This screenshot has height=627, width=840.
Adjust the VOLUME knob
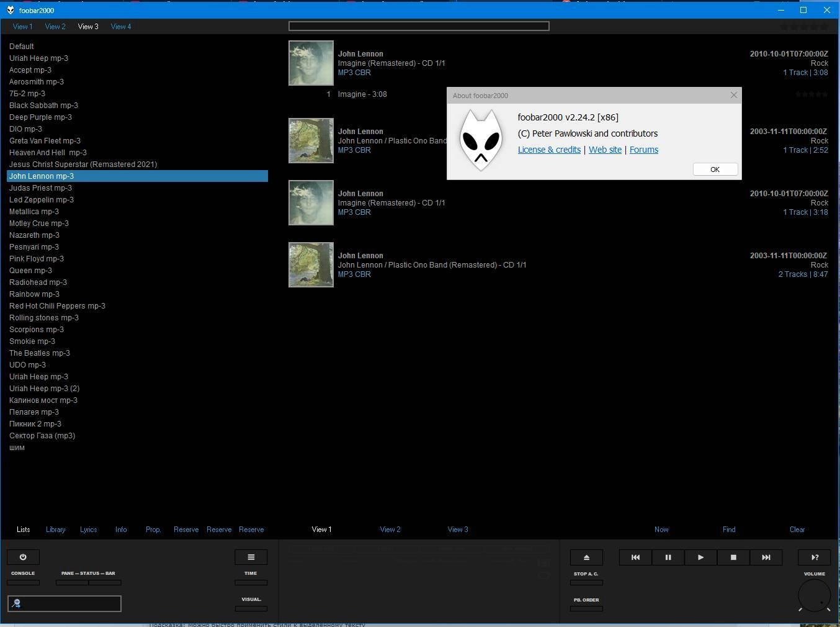[x=815, y=596]
